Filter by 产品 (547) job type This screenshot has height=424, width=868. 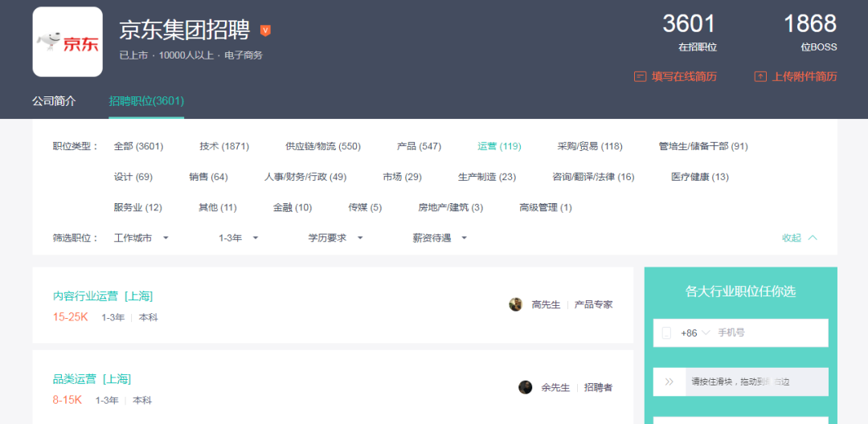(x=419, y=146)
